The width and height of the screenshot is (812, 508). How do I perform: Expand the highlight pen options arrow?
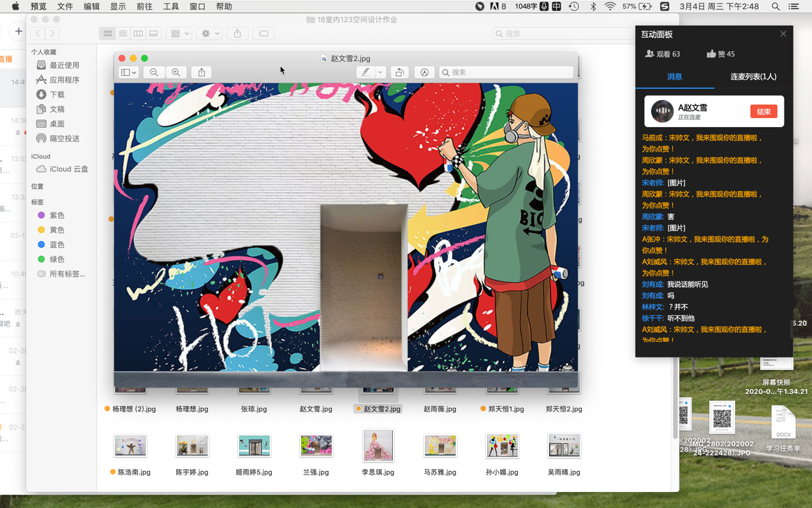[x=380, y=72]
